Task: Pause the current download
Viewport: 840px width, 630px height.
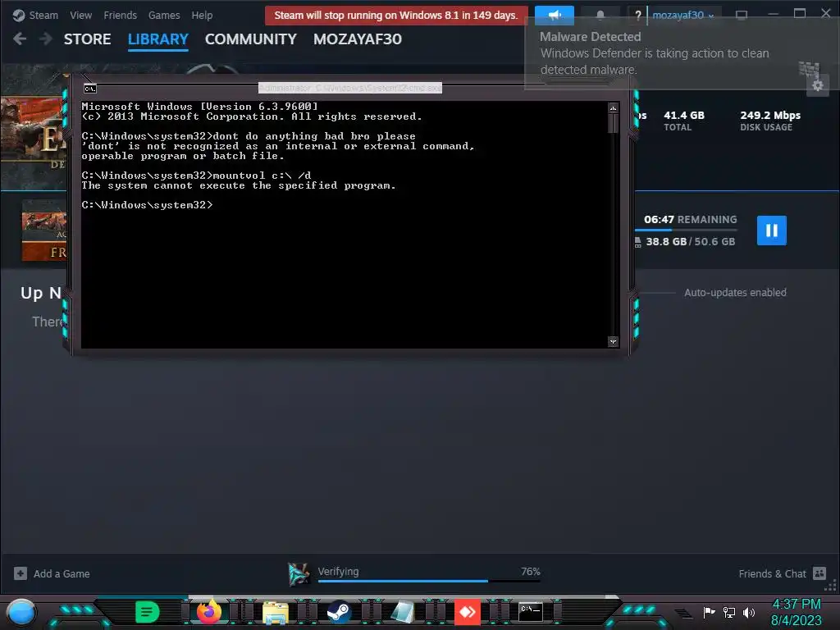Action: [771, 231]
